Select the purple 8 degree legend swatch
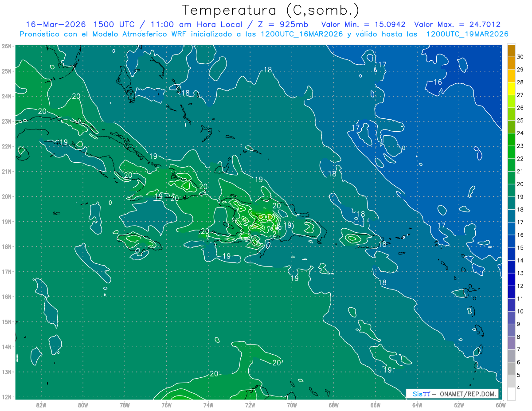 click(511, 330)
